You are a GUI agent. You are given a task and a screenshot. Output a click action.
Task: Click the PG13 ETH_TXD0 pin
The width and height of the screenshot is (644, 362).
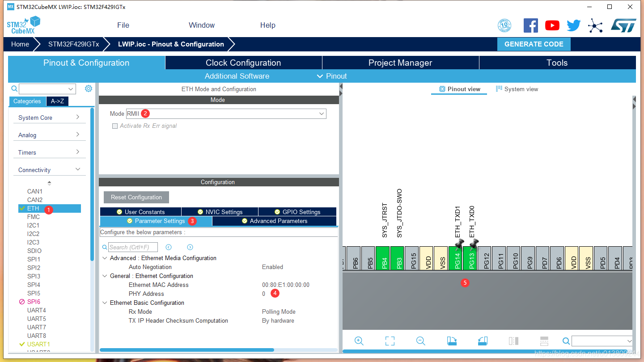click(470, 258)
